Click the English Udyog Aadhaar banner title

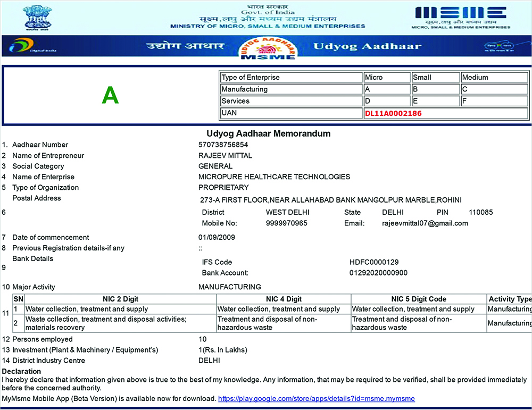[367, 46]
